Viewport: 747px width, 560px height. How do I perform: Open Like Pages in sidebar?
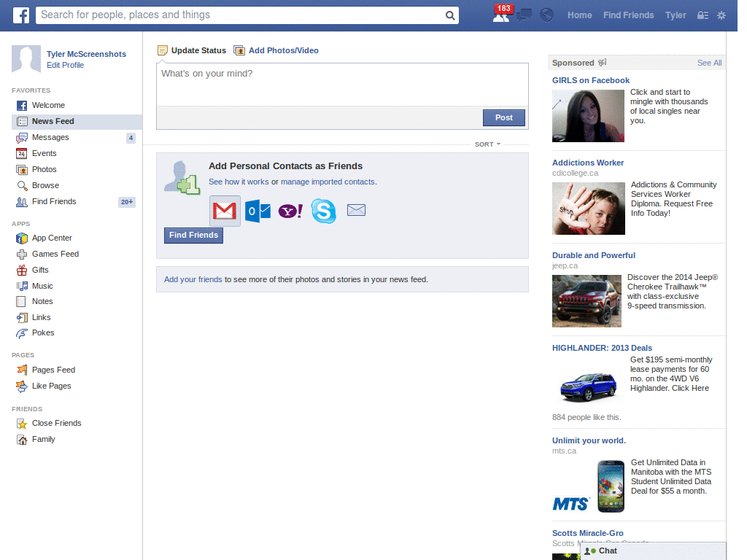[x=77, y=386]
